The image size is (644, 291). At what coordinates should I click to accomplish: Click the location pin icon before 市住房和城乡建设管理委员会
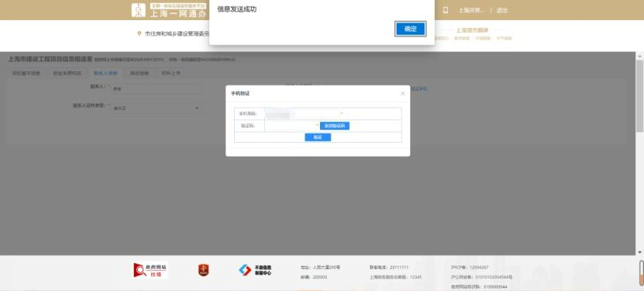click(x=139, y=33)
